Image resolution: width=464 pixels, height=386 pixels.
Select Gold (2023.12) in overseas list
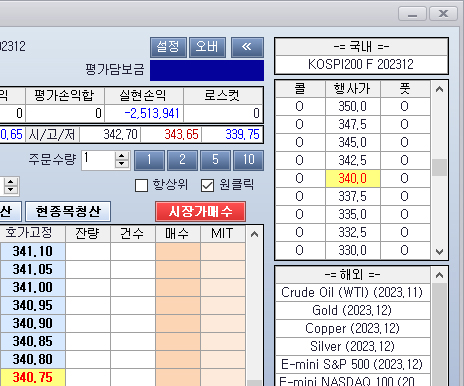pyautogui.click(x=352, y=310)
